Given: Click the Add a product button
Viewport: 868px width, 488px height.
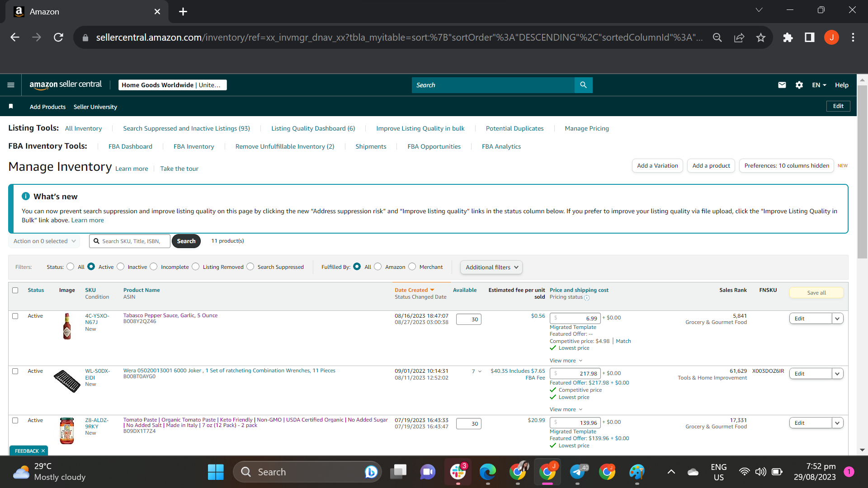Looking at the screenshot, I should pos(711,166).
